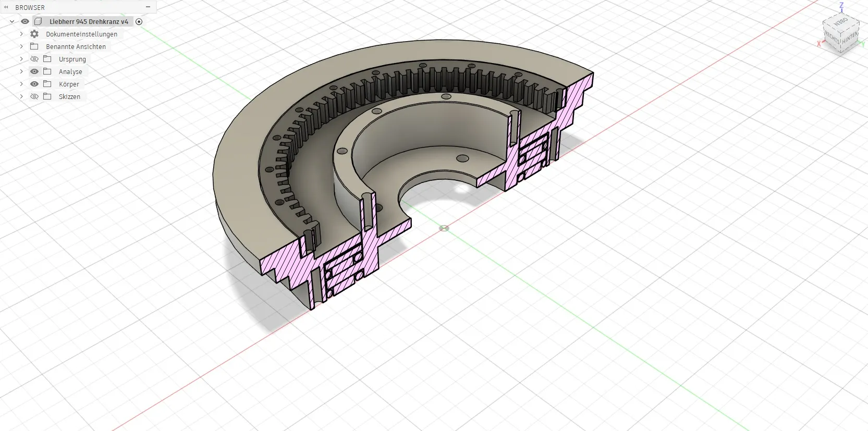Activate the radio button next to Liebherr 945 Drehkranz

pyautogui.click(x=139, y=21)
